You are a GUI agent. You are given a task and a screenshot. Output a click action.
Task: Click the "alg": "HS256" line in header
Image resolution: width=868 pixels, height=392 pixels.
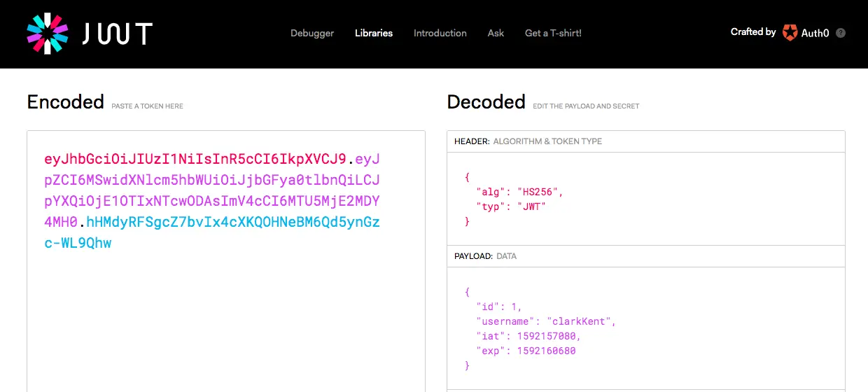[x=519, y=191]
